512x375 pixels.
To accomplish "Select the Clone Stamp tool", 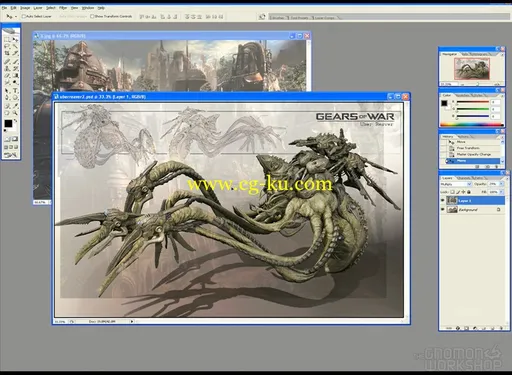I will coord(7,68).
